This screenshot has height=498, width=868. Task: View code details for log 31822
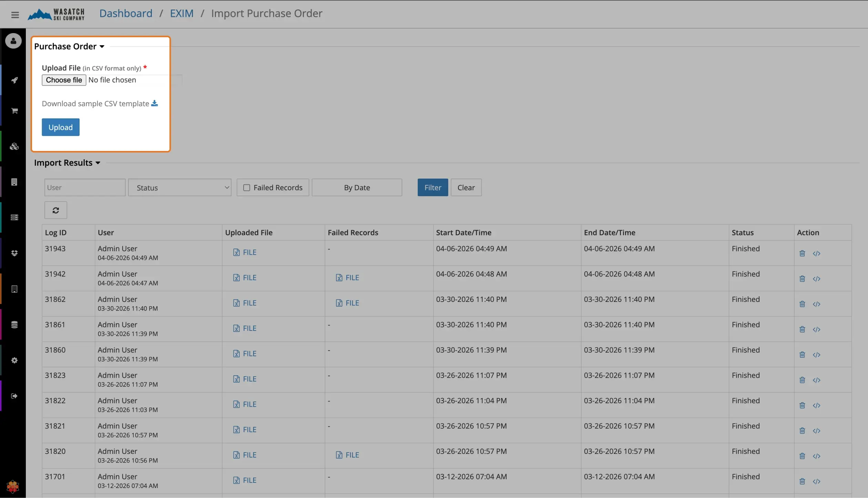click(x=816, y=405)
